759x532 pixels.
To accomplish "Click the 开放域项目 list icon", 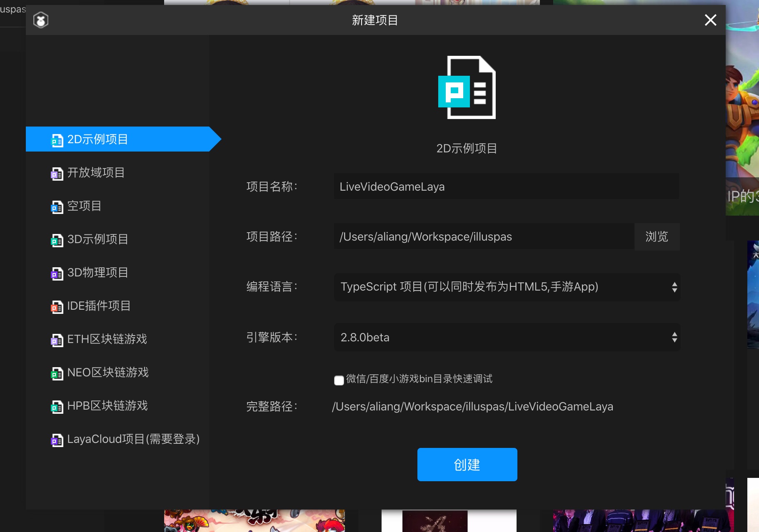I will tap(57, 174).
